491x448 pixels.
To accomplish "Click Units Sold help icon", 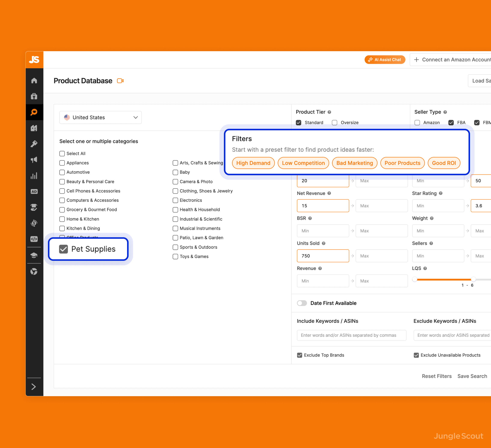I will 323,243.
